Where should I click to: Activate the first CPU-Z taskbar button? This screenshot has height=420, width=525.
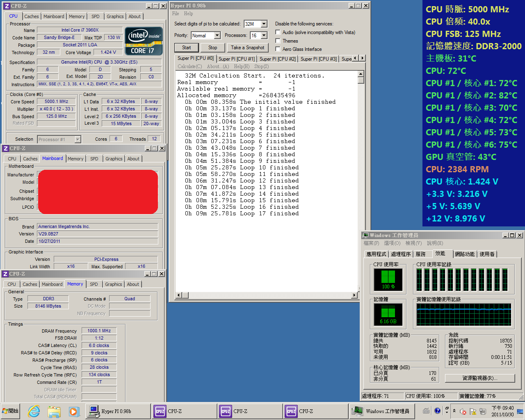(x=183, y=411)
